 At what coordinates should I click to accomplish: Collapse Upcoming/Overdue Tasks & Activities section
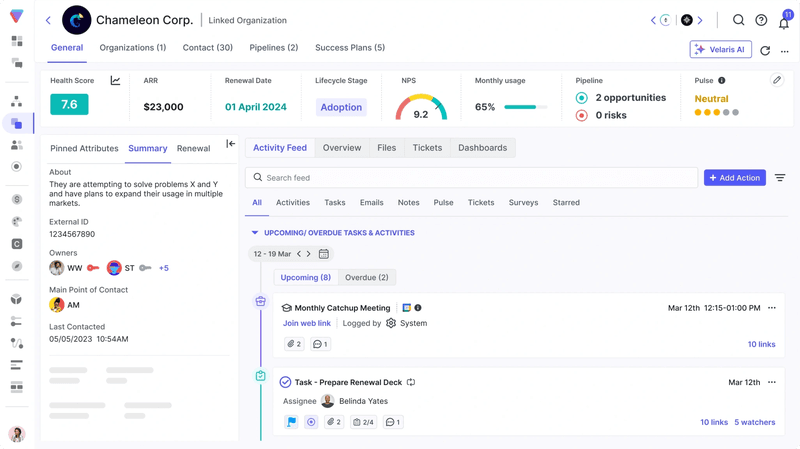pyautogui.click(x=255, y=233)
